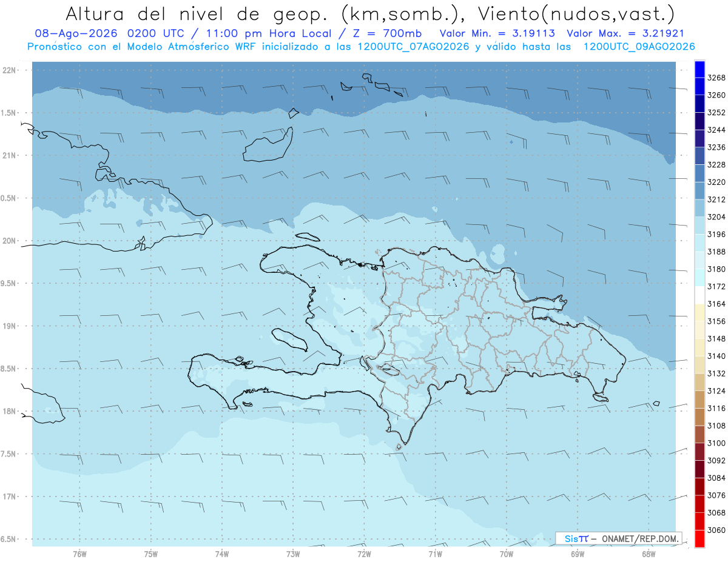Click the colorbar label 3060
Image resolution: width=728 pixels, height=562 pixels.
[716, 530]
